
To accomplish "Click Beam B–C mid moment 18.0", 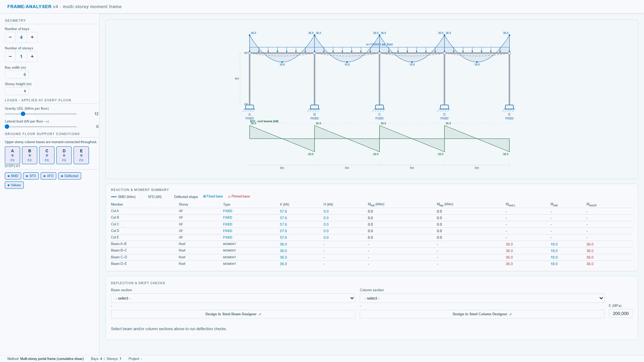I will 554,251.
